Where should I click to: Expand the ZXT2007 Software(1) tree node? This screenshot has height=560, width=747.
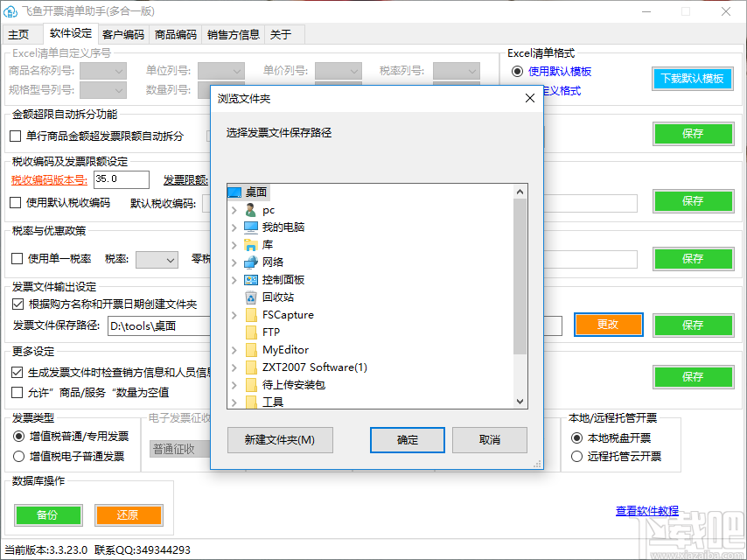click(x=234, y=367)
